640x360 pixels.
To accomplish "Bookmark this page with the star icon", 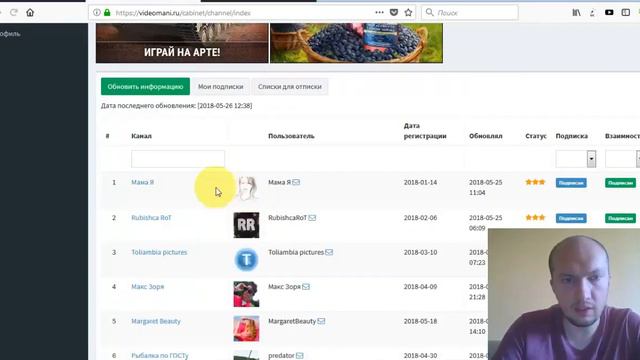I will click(408, 13).
